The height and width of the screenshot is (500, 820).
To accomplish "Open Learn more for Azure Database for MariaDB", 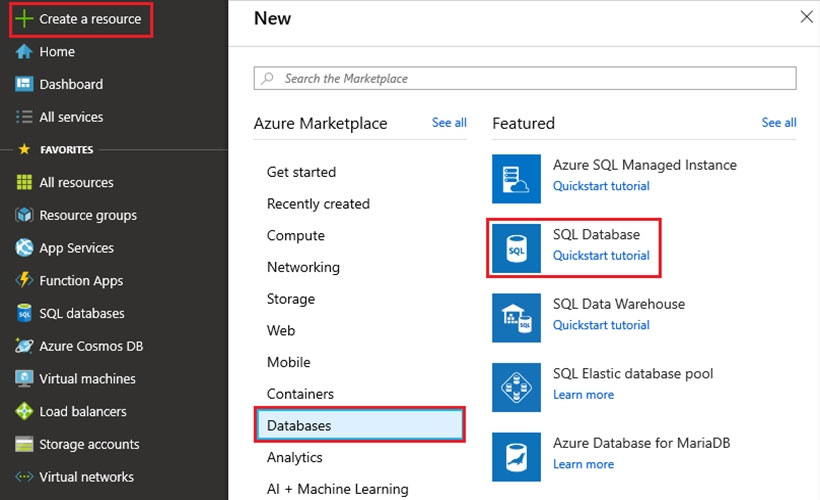I will click(584, 464).
